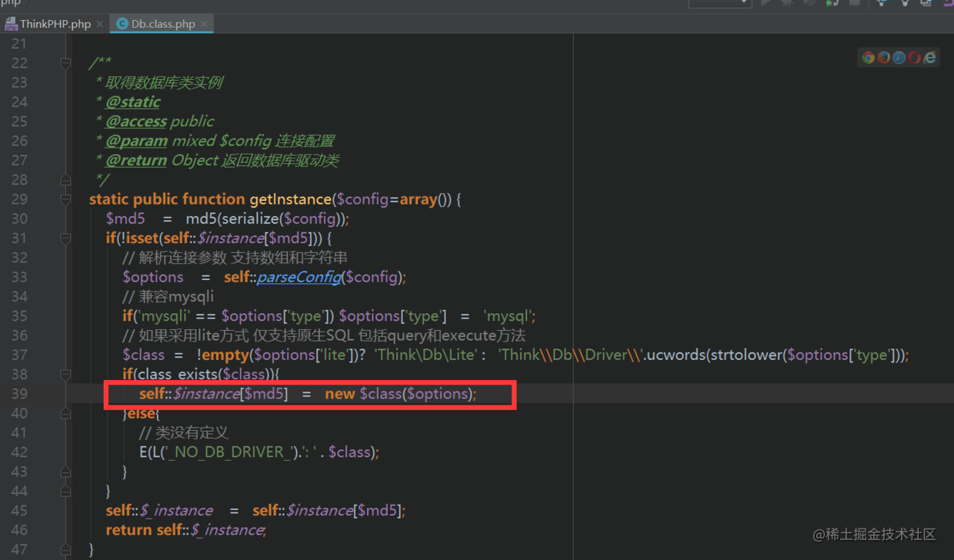Open preview in Chrome browser icon
Viewport: 954px width, 560px height.
point(869,58)
